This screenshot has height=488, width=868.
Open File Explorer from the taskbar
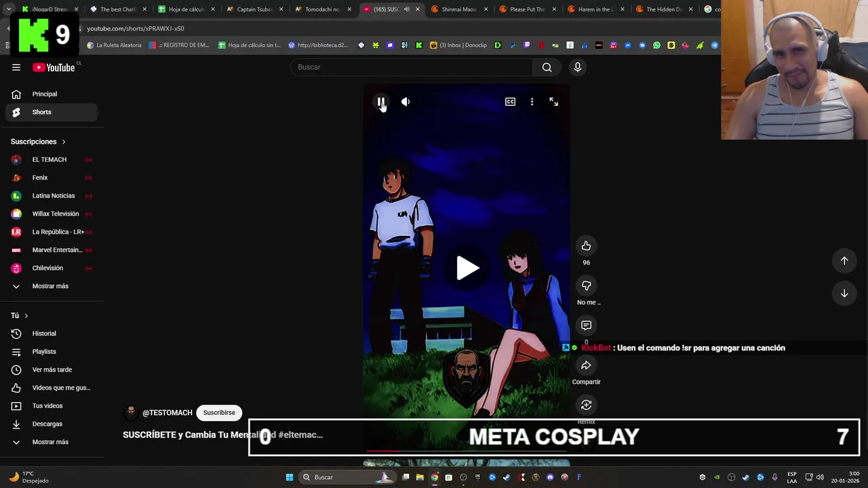click(x=420, y=477)
